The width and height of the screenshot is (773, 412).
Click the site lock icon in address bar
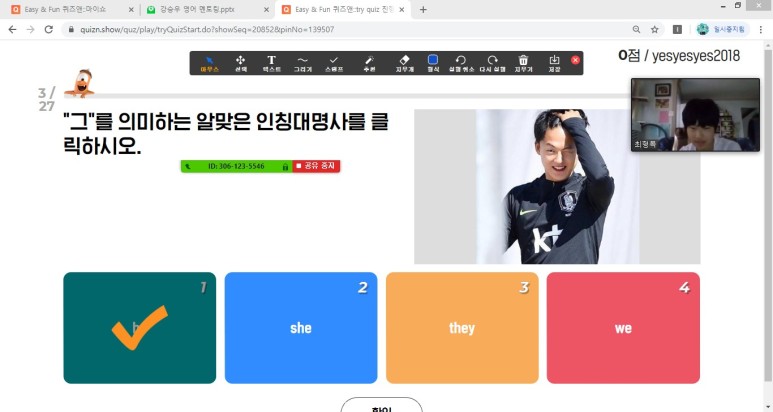(x=71, y=30)
